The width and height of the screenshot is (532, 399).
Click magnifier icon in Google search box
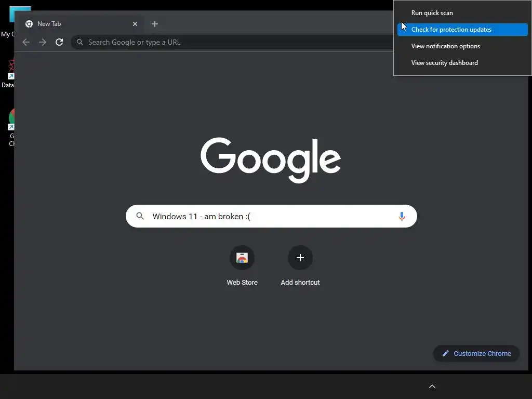click(x=140, y=216)
